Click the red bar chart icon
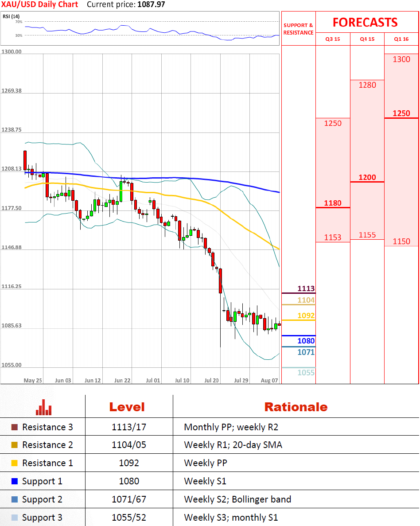This screenshot has height=526, width=420. (x=43, y=407)
